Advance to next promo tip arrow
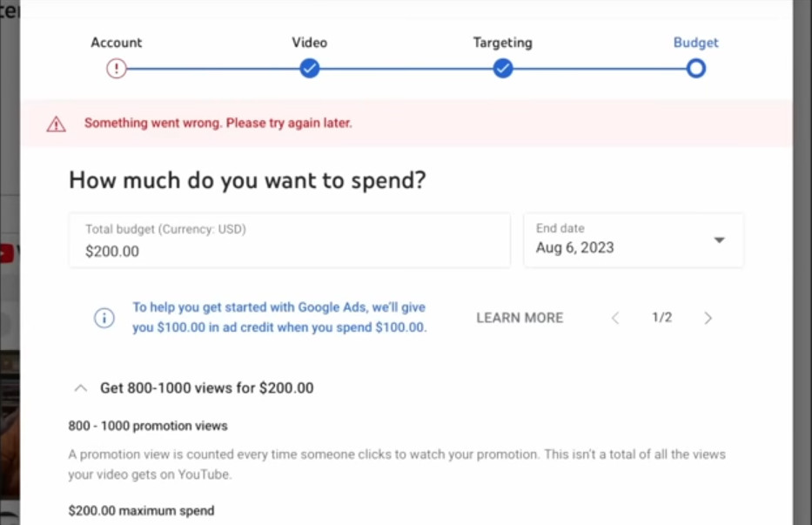812x525 pixels. coord(708,318)
